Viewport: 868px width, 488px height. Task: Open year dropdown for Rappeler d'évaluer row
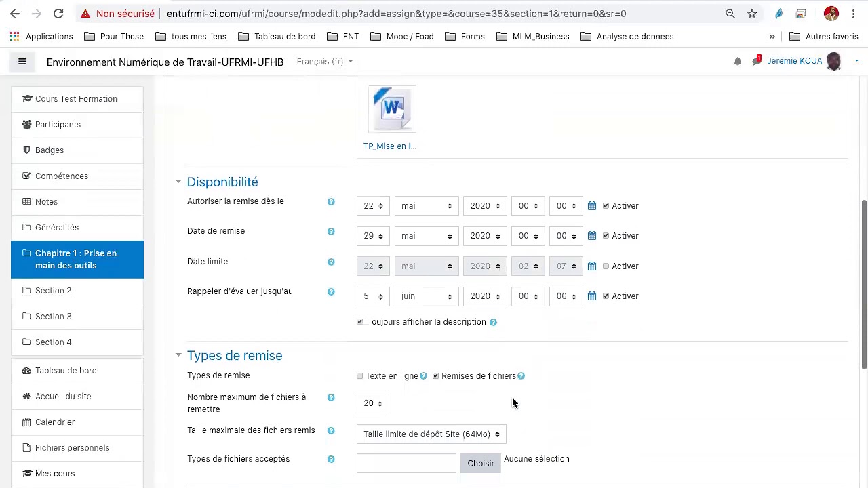484,296
